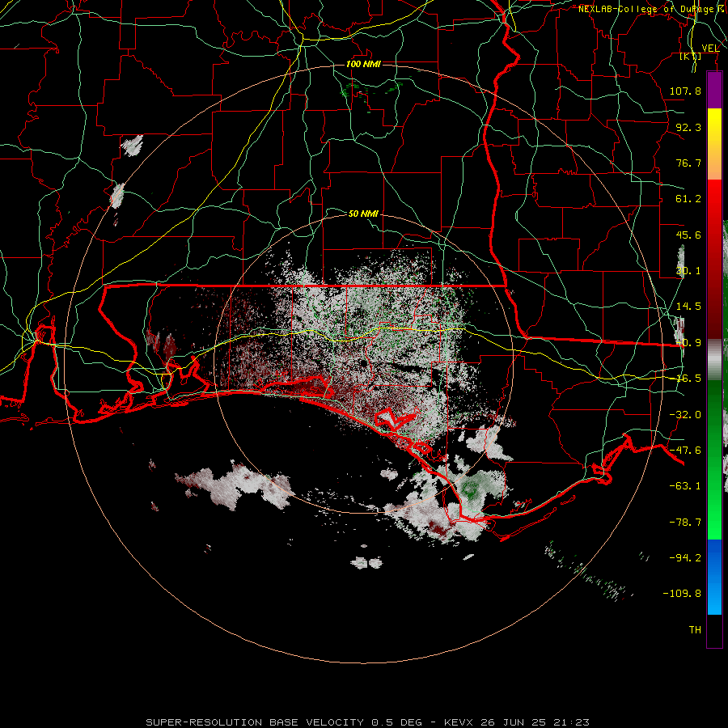Click the -63.1 velocity scale value
This screenshot has width=728, height=728.
point(685,486)
